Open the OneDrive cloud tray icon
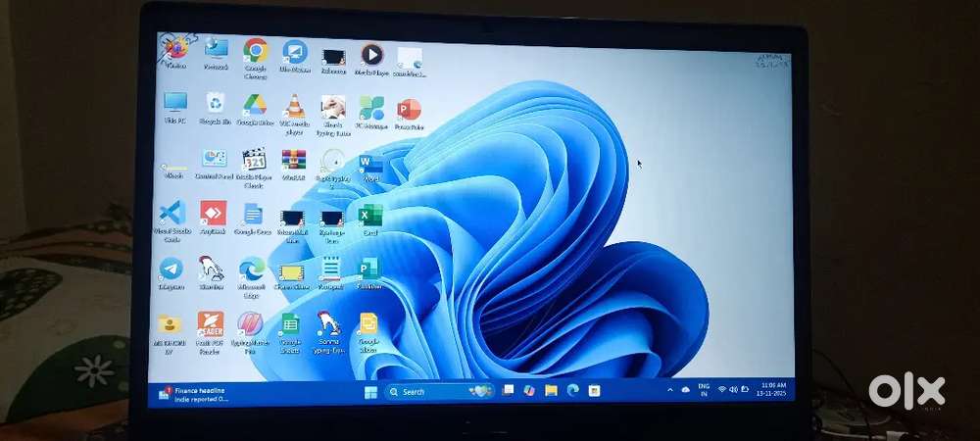Viewport: 980px width, 441px height. pos(686,390)
